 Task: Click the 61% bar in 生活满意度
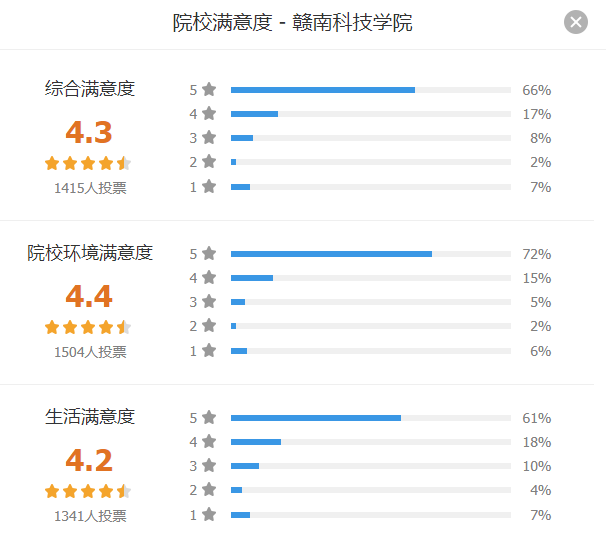(x=371, y=418)
